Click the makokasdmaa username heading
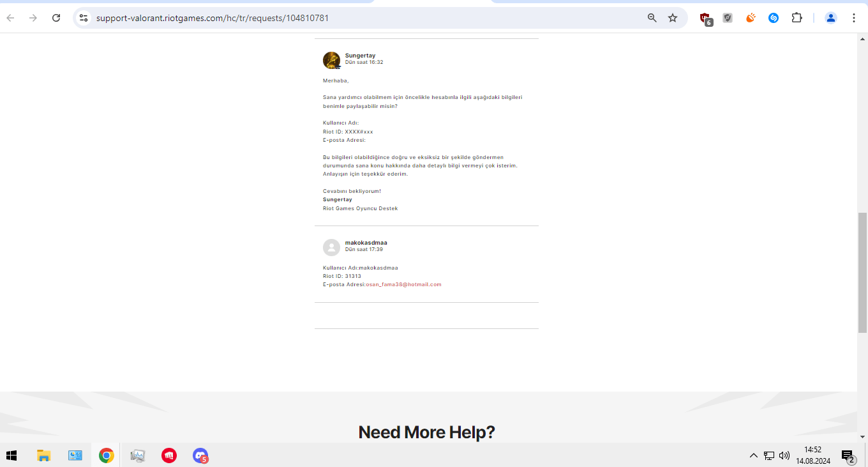This screenshot has width=868, height=467. (366, 243)
